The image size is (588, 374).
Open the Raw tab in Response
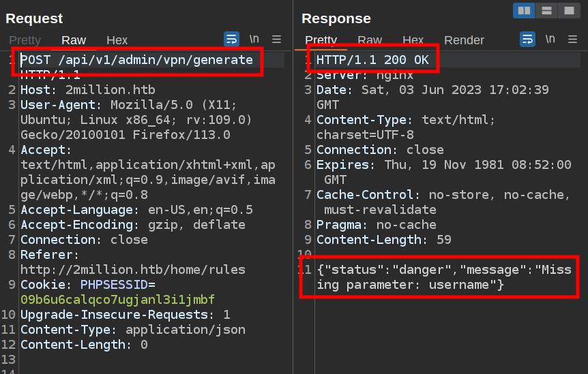370,40
